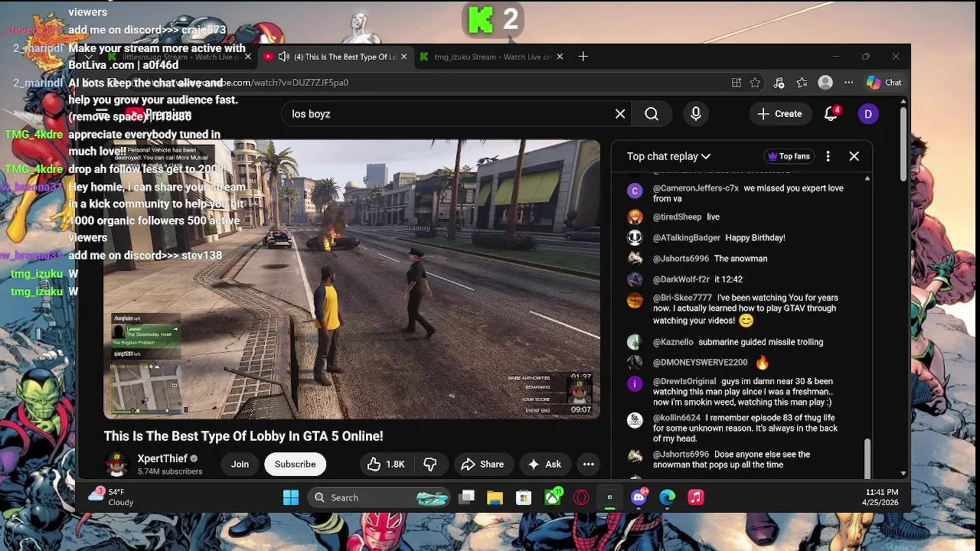Viewport: 980px width, 551px height.
Task: Open chat options three-dot menu
Action: click(828, 156)
